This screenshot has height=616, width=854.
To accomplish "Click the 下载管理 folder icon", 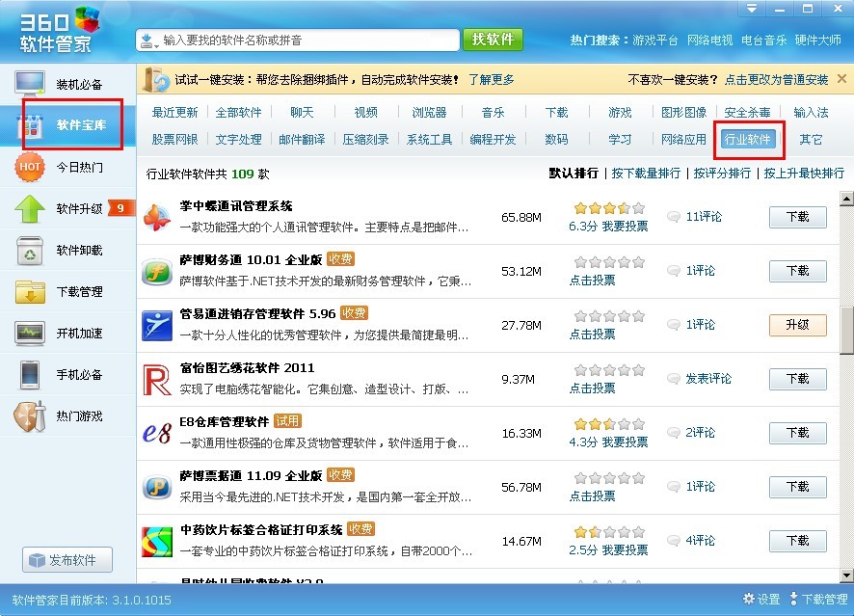I will (30, 292).
